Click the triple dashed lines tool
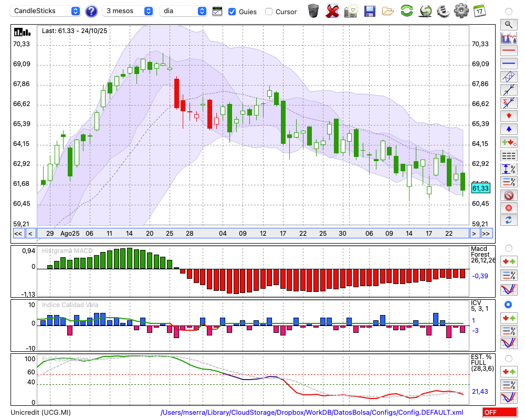 509,156
